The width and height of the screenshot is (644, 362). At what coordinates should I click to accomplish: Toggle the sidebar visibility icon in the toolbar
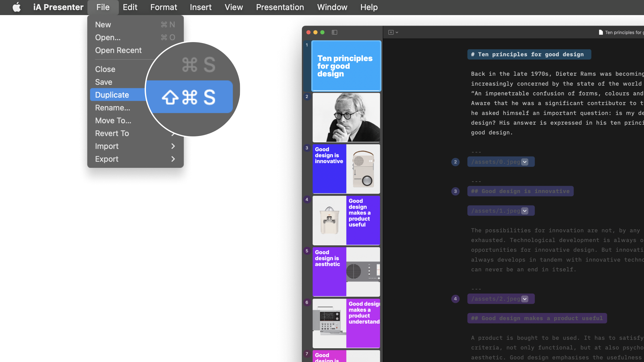pos(334,32)
